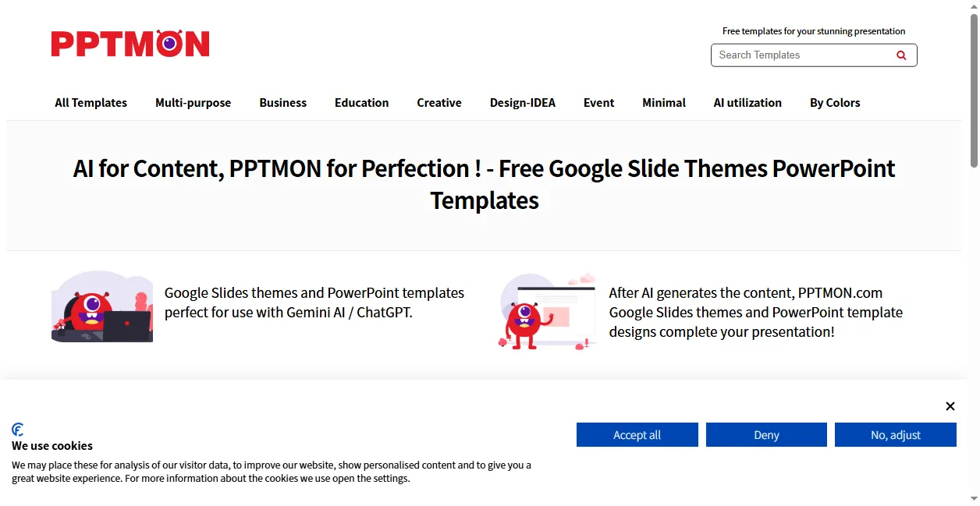Select the Design-IDEA menu item
980x506 pixels.
[x=522, y=103]
